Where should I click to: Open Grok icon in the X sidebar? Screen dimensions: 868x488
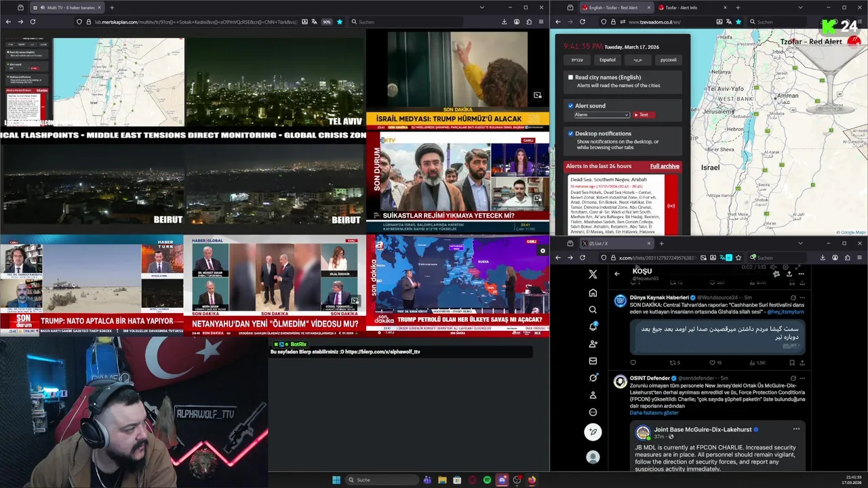(x=593, y=378)
